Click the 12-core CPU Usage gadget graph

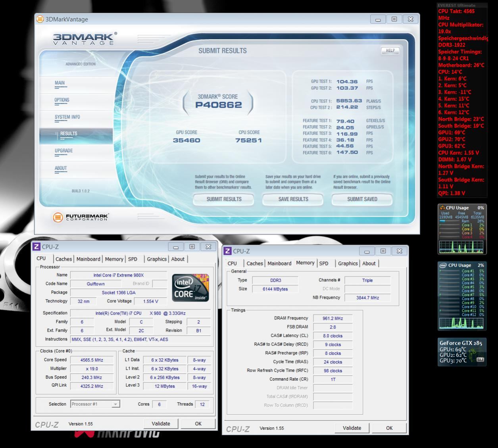461,323
